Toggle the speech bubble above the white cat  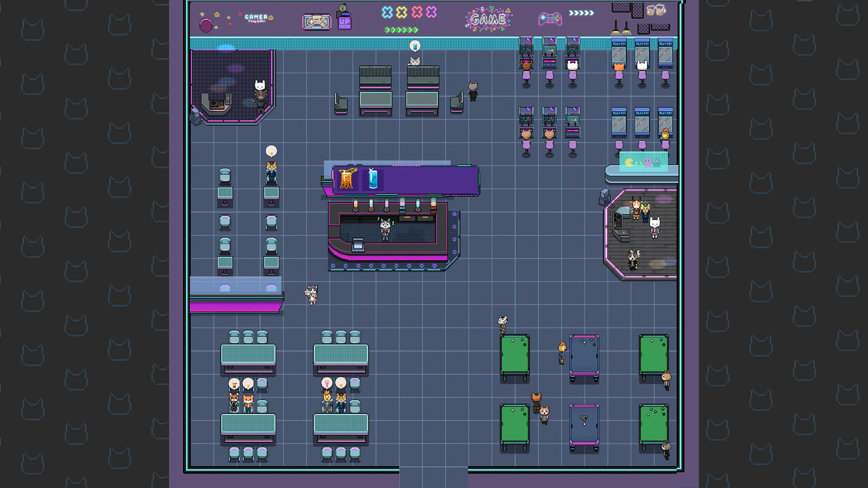pos(415,45)
